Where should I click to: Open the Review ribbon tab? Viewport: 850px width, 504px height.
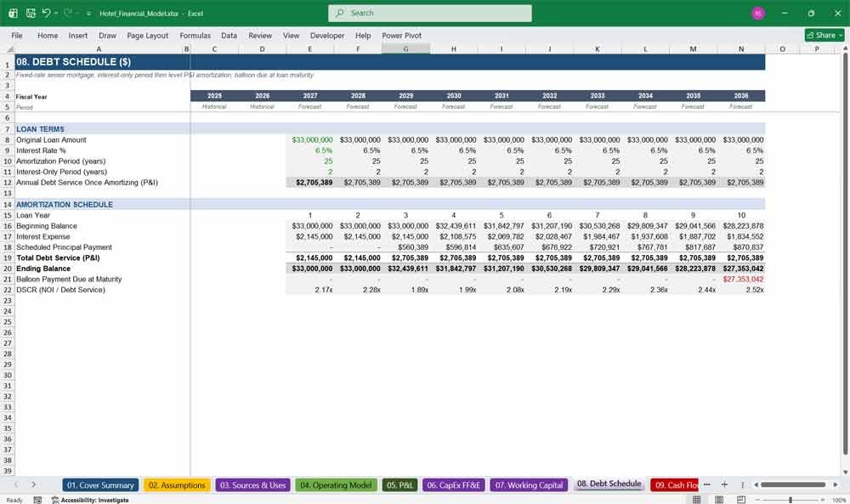260,35
